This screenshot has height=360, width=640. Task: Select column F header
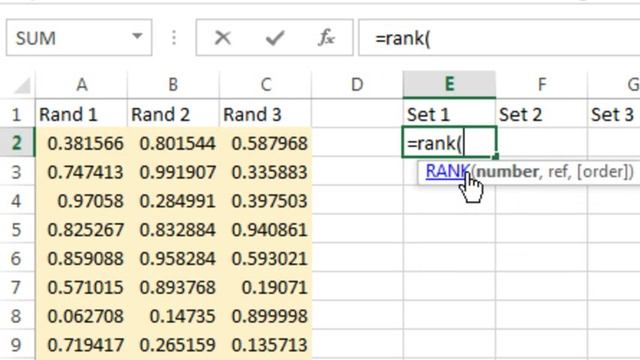coord(542,85)
